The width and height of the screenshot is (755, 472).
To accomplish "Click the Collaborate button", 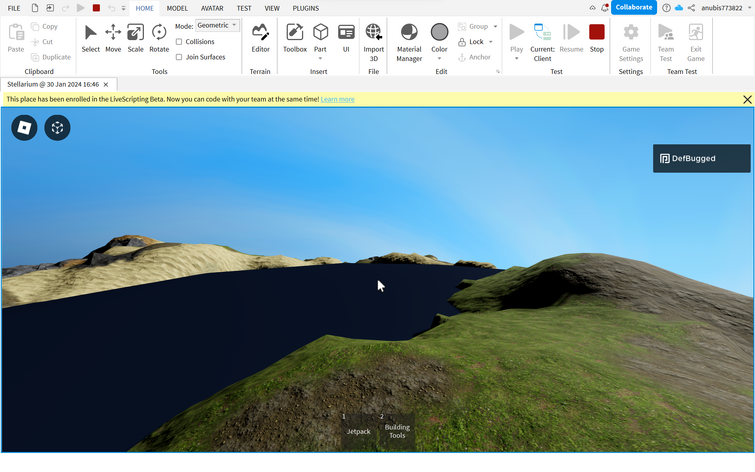I will pyautogui.click(x=634, y=7).
